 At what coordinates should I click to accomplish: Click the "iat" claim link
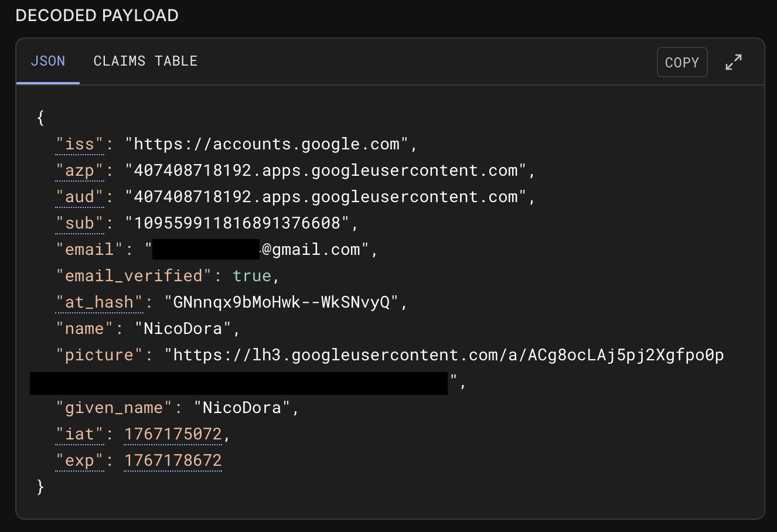coord(79,434)
